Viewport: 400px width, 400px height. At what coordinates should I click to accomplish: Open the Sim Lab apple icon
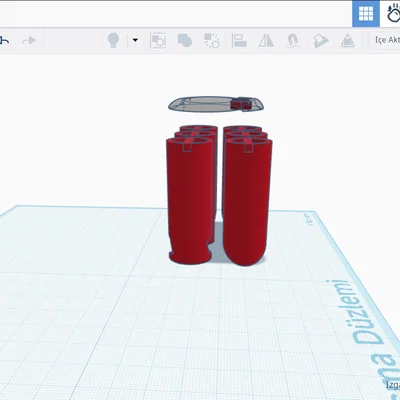(393, 14)
